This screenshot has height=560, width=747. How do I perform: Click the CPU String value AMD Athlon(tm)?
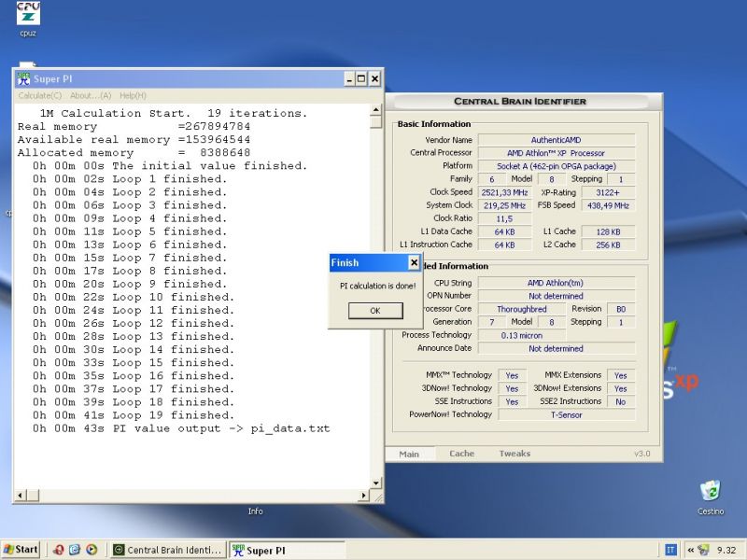click(557, 283)
